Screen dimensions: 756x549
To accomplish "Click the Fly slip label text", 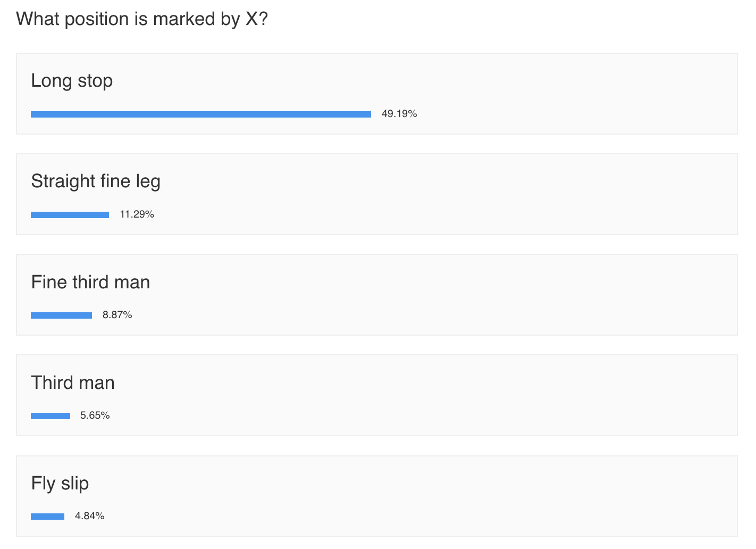I will pyautogui.click(x=60, y=484).
